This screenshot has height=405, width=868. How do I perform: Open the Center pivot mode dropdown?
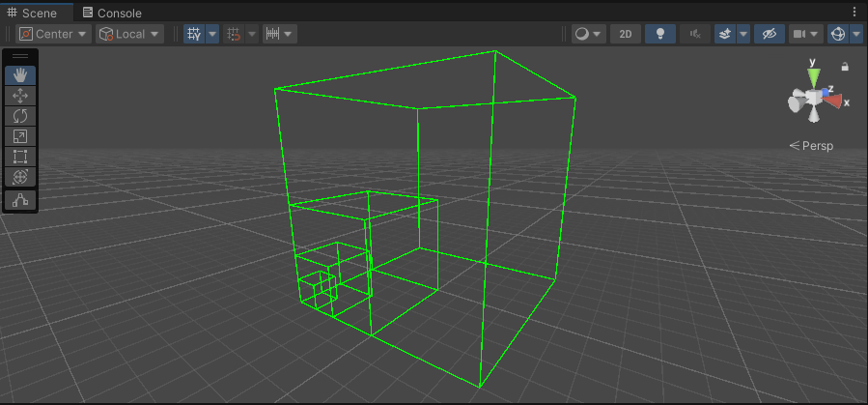point(54,34)
